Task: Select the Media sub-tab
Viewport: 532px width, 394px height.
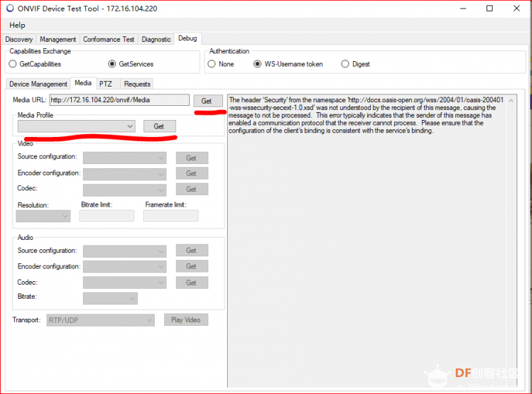Action: pyautogui.click(x=83, y=83)
